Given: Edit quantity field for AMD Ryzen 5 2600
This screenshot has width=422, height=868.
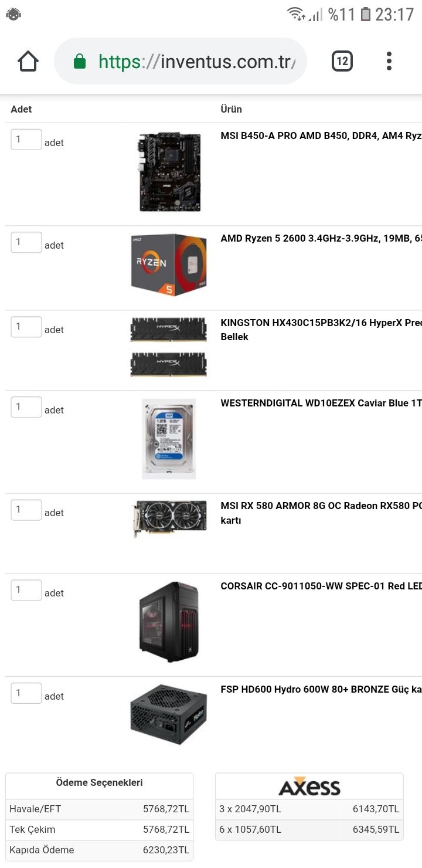Looking at the screenshot, I should (26, 242).
